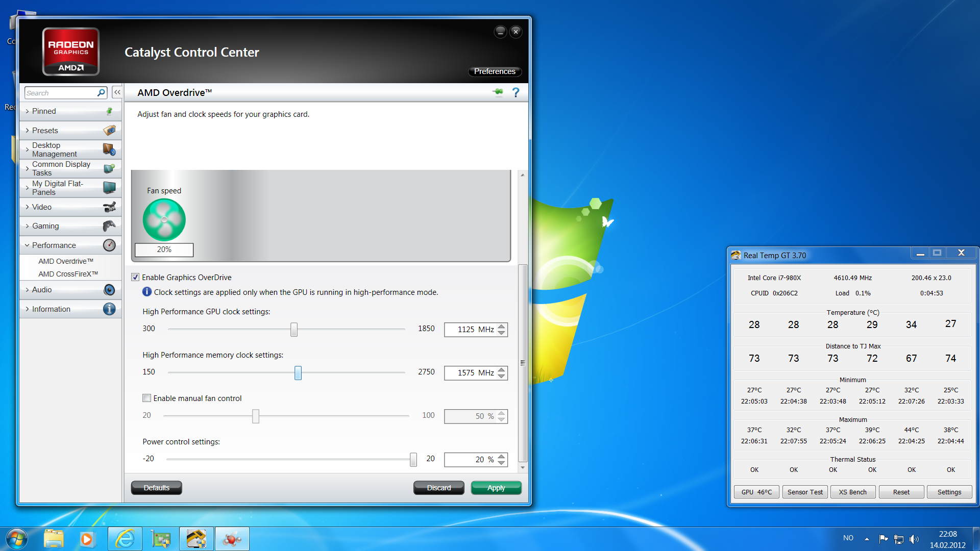Expand the Audio section
Image resolution: width=980 pixels, height=551 pixels.
pyautogui.click(x=70, y=289)
